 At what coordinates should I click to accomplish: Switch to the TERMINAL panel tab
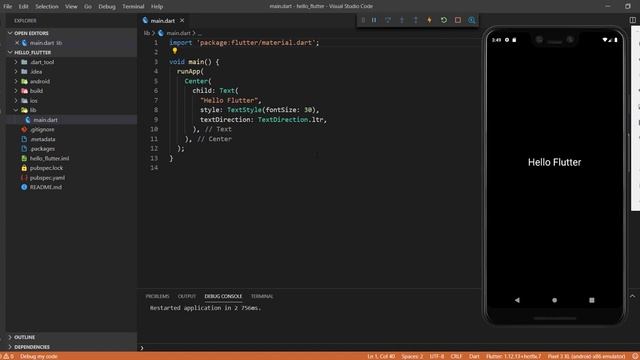tap(262, 296)
